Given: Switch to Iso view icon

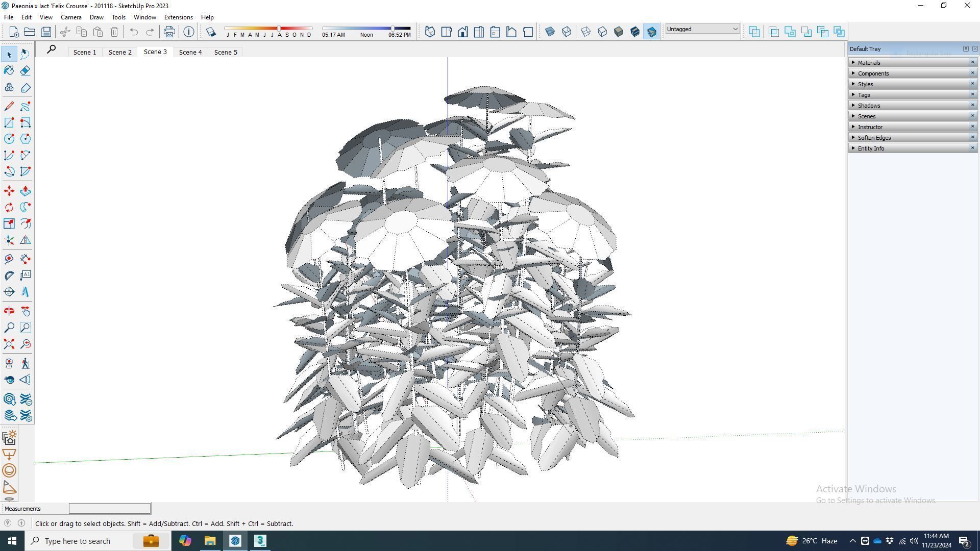Looking at the screenshot, I should 430,32.
